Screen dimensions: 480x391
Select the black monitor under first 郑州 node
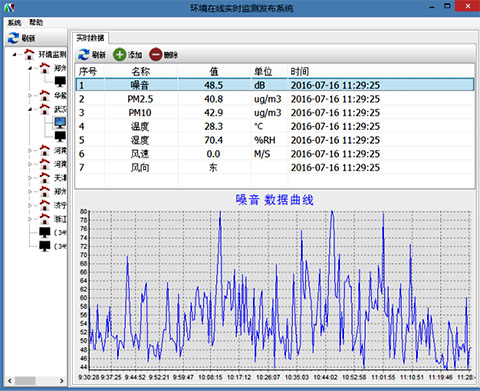tap(60, 81)
